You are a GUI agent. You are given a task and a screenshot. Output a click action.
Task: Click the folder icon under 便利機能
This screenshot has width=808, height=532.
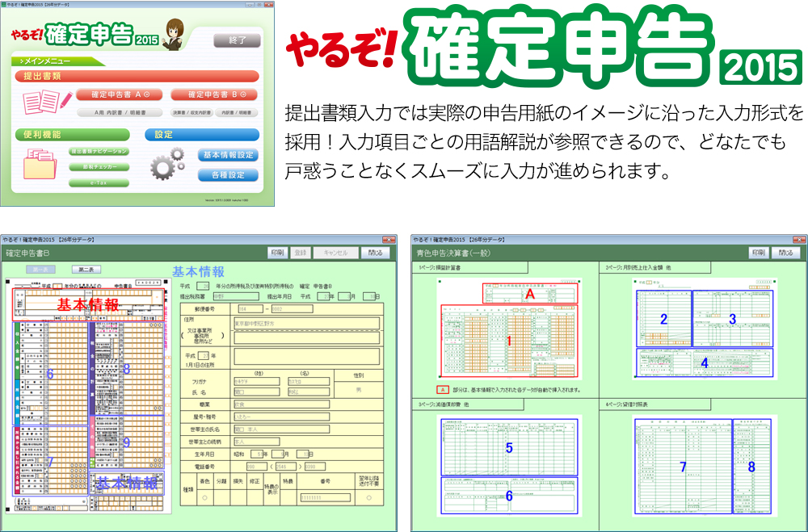click(40, 164)
